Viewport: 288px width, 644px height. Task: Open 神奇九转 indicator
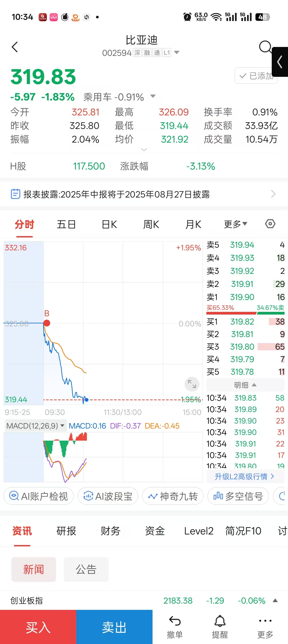pyautogui.click(x=173, y=496)
